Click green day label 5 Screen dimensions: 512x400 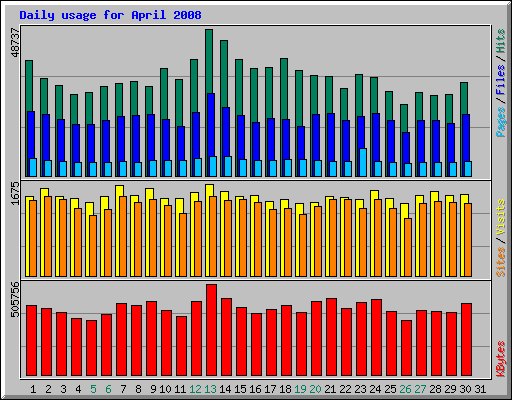coord(93,389)
